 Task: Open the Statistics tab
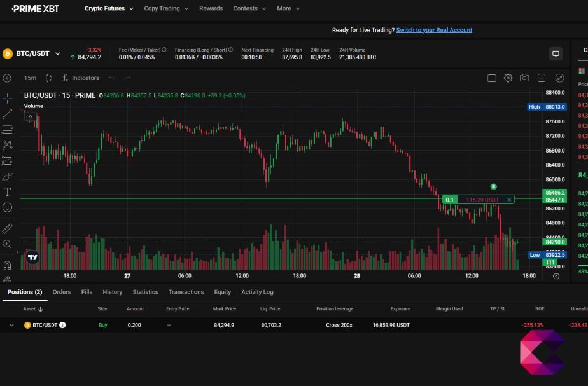click(145, 292)
